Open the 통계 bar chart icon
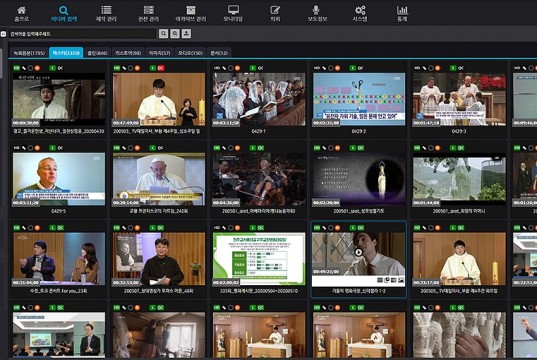 click(402, 10)
